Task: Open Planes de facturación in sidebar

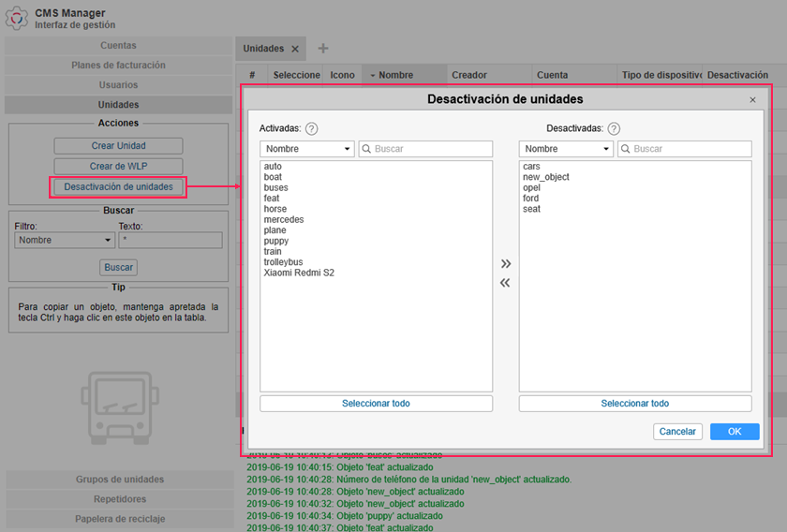Action: (118, 66)
